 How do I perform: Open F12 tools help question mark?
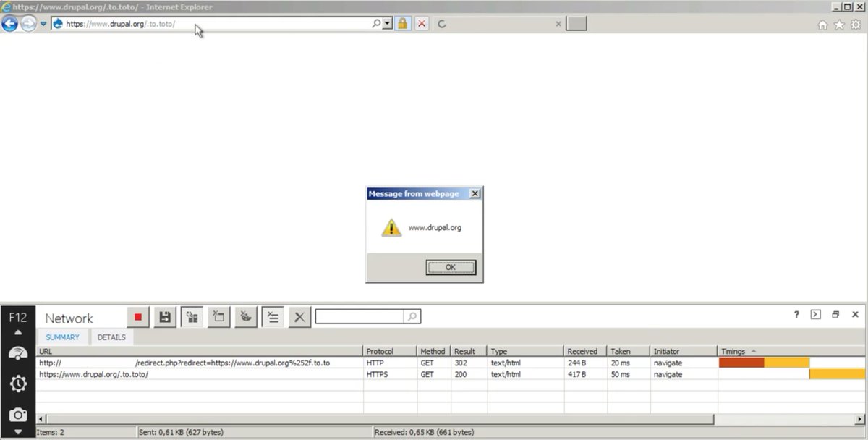tap(796, 315)
